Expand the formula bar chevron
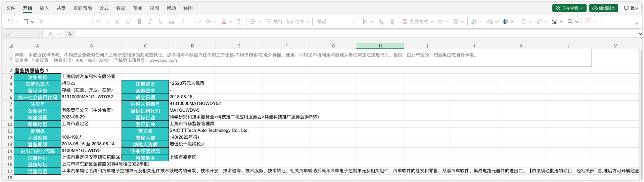The image size is (644, 182). pos(640,34)
